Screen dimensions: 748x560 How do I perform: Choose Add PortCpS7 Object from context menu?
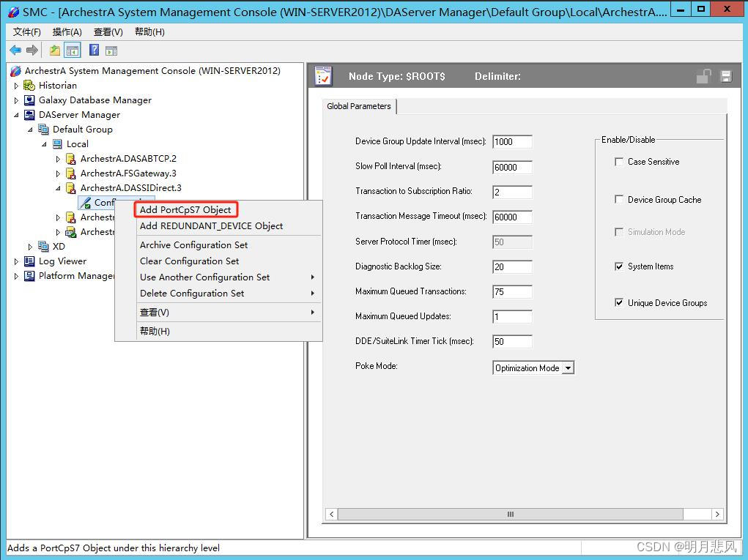tap(185, 209)
